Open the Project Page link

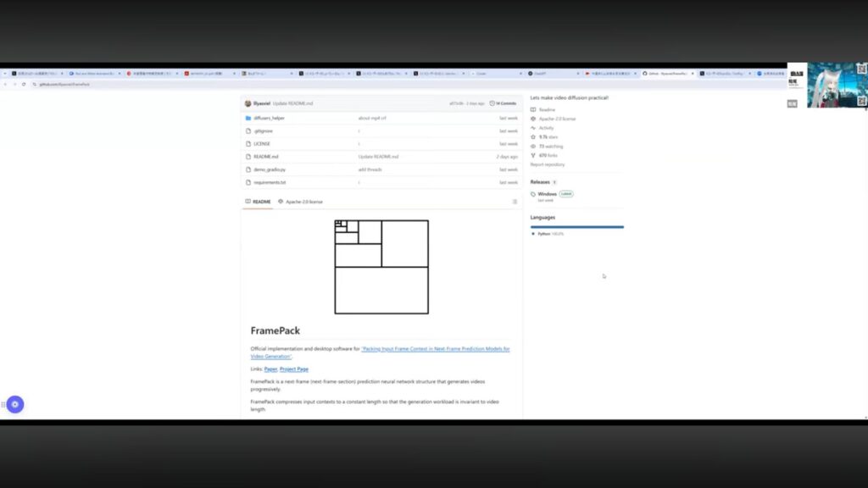tap(294, 369)
